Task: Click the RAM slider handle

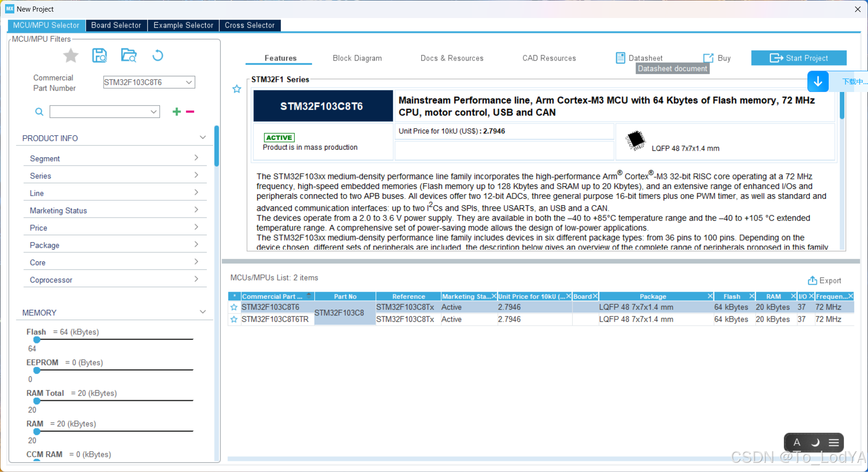Action: pyautogui.click(x=37, y=431)
